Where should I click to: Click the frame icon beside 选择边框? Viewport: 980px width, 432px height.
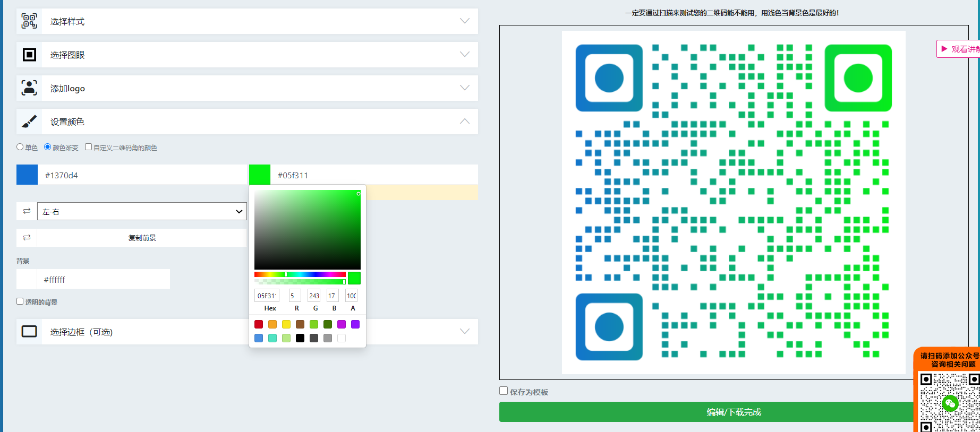29,332
